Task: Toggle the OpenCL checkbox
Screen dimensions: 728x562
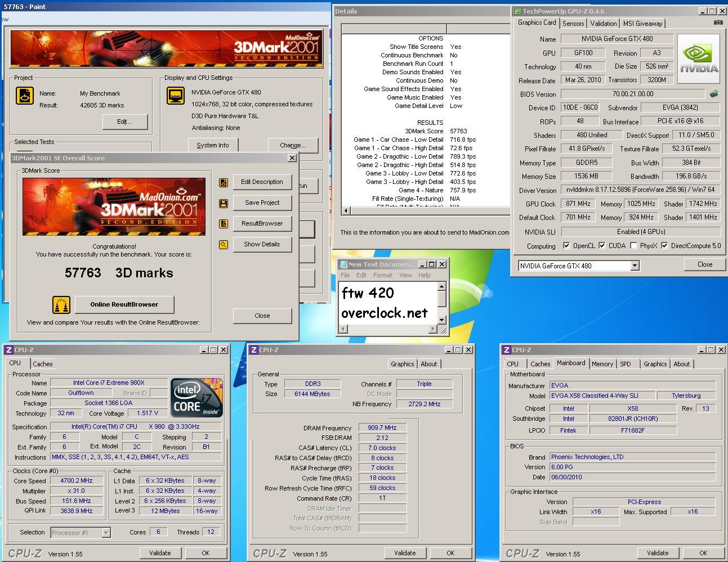Action: coord(566,246)
